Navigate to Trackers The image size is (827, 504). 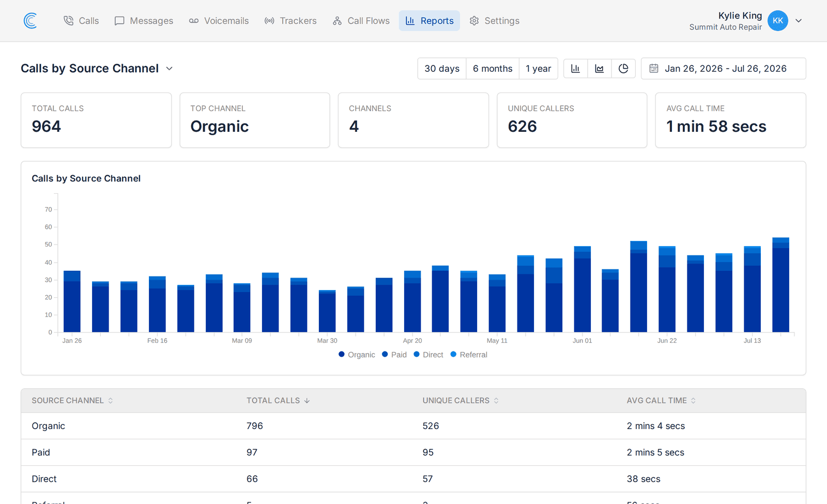click(x=290, y=21)
